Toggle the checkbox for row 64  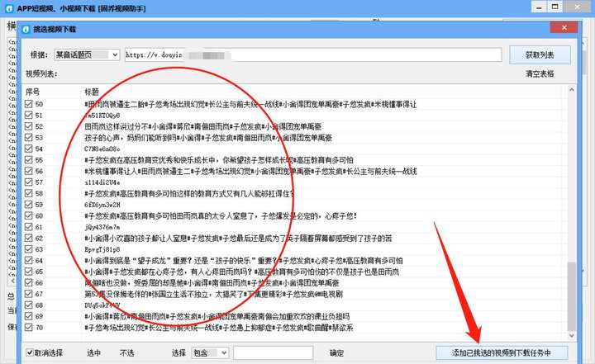tap(28, 260)
